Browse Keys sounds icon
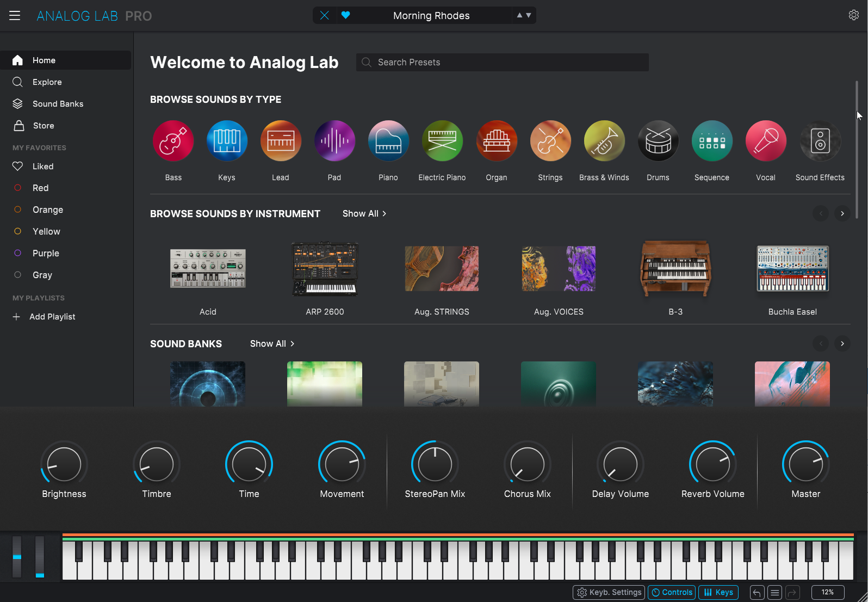Viewport: 868px width, 602px height. coord(227,141)
